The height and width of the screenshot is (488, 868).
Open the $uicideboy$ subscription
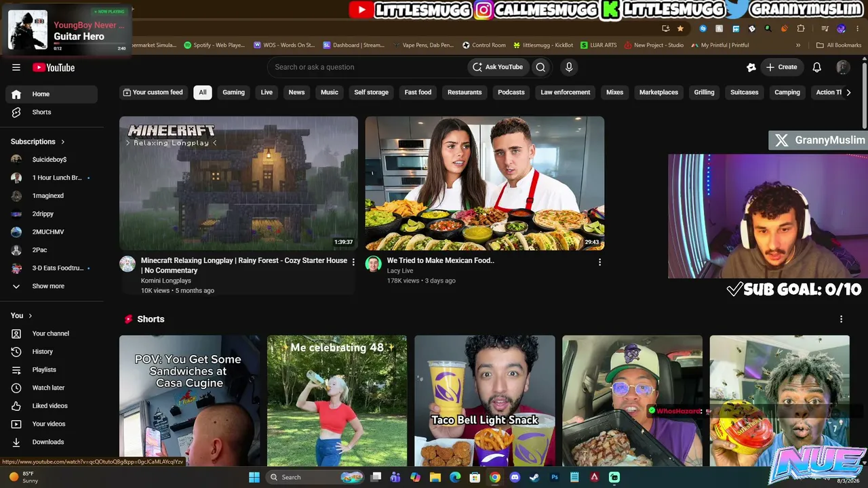pyautogui.click(x=52, y=159)
